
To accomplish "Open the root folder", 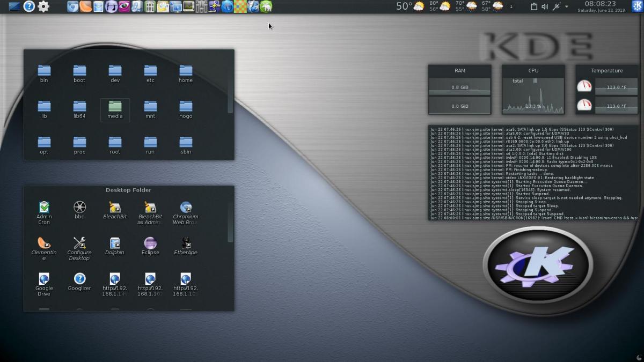I will point(115,146).
